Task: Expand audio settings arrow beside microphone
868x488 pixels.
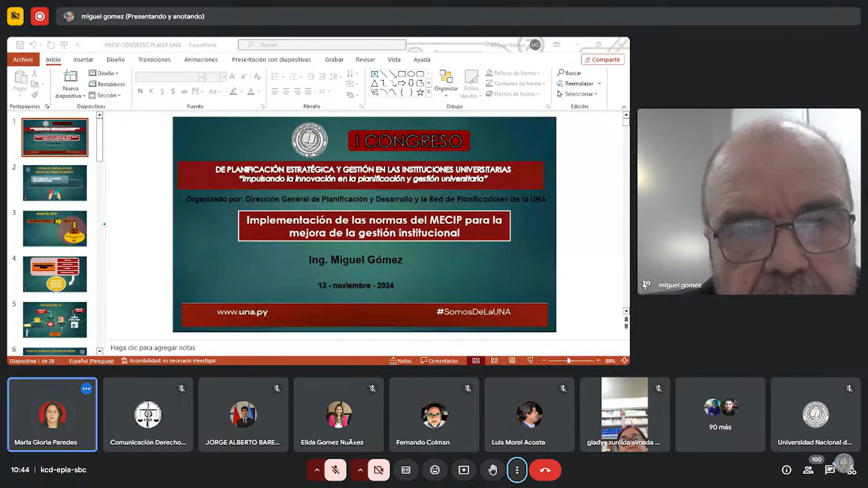Action: [x=317, y=470]
